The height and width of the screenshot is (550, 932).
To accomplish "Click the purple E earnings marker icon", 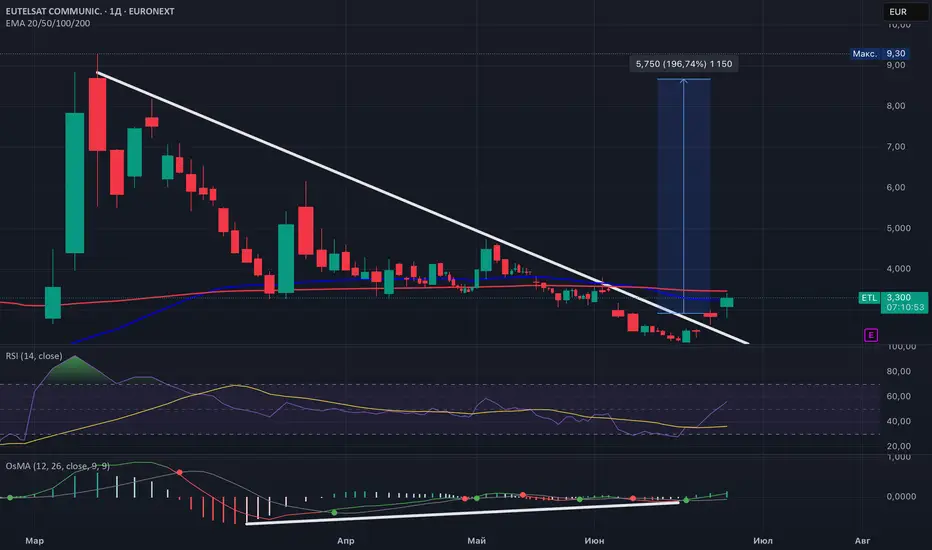I will click(870, 335).
